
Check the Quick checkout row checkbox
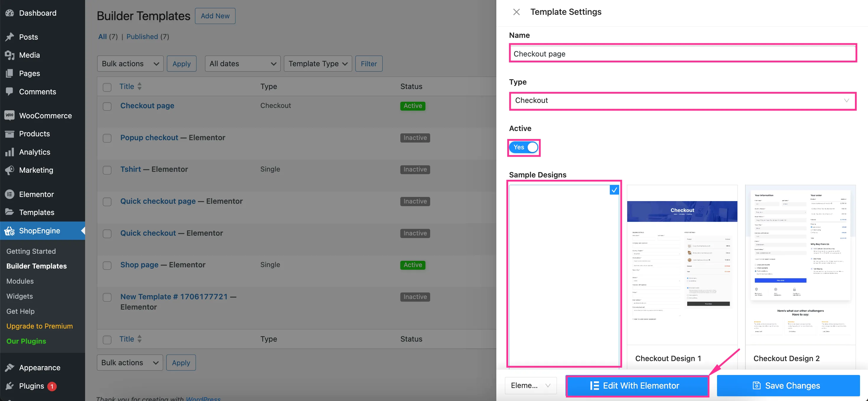(107, 234)
